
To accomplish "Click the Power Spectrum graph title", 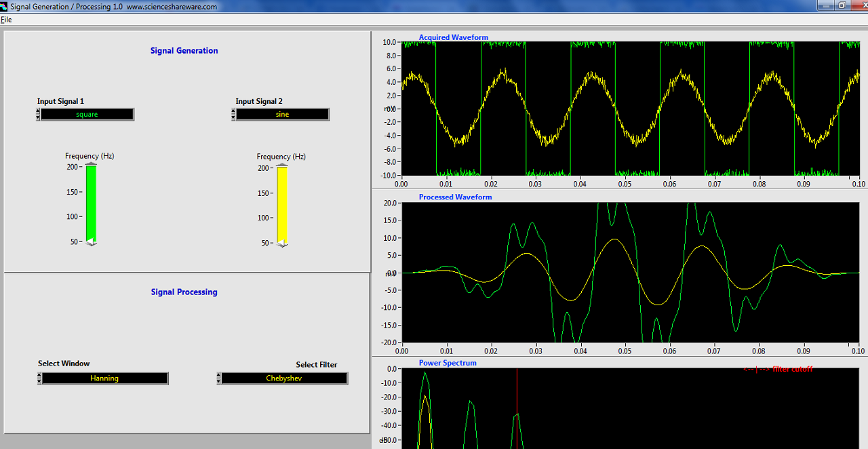I will point(448,363).
